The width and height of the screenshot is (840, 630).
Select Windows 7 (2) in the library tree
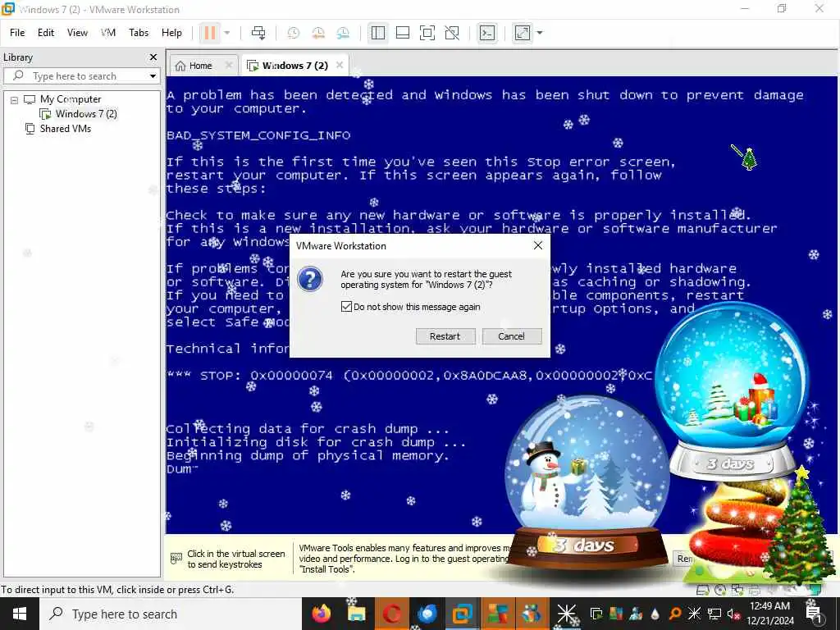click(85, 113)
